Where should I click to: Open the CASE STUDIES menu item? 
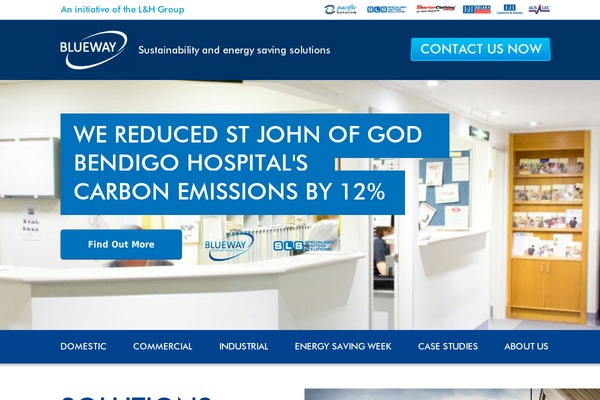448,346
